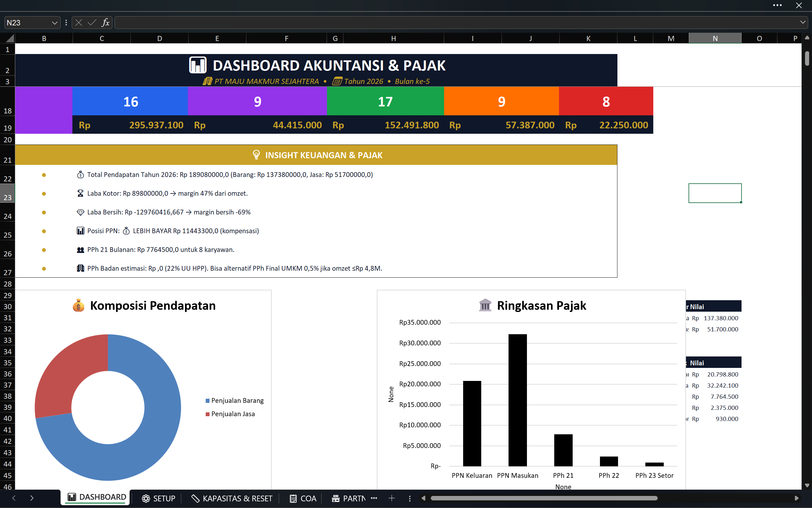This screenshot has height=508, width=812.
Task: Click the Insert Function fx icon
Action: (105, 23)
